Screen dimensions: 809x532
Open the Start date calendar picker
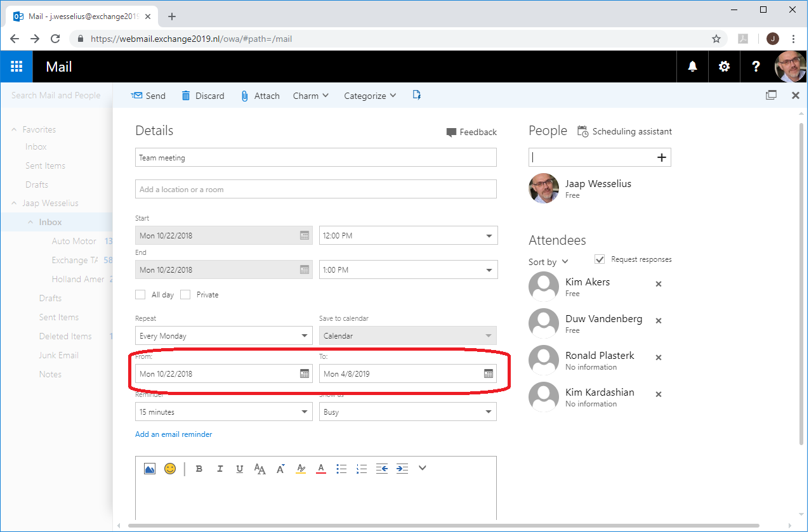point(305,235)
